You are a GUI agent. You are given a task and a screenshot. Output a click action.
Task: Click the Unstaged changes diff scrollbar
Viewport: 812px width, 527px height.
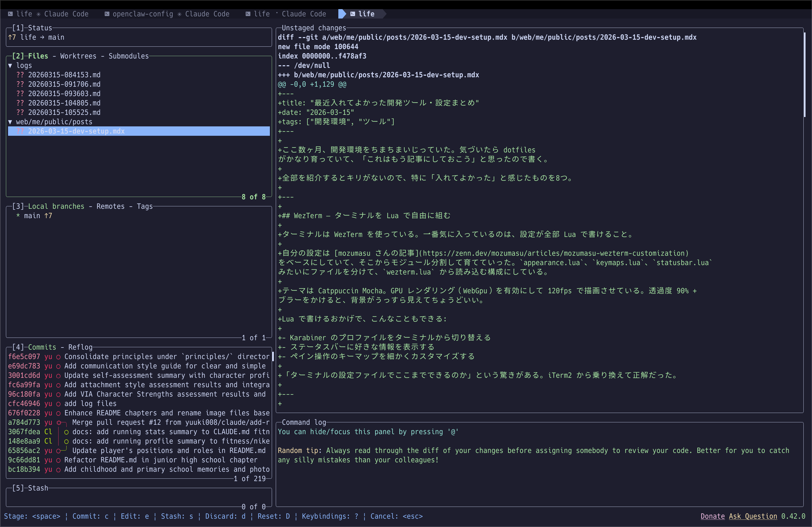804,75
